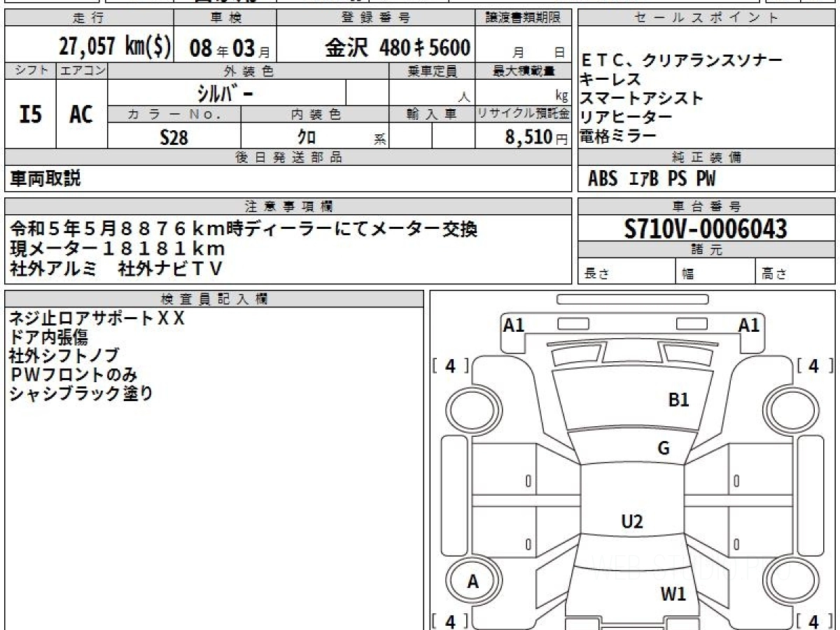
Task: Select the 車両取説 entry
Action: click(45, 179)
